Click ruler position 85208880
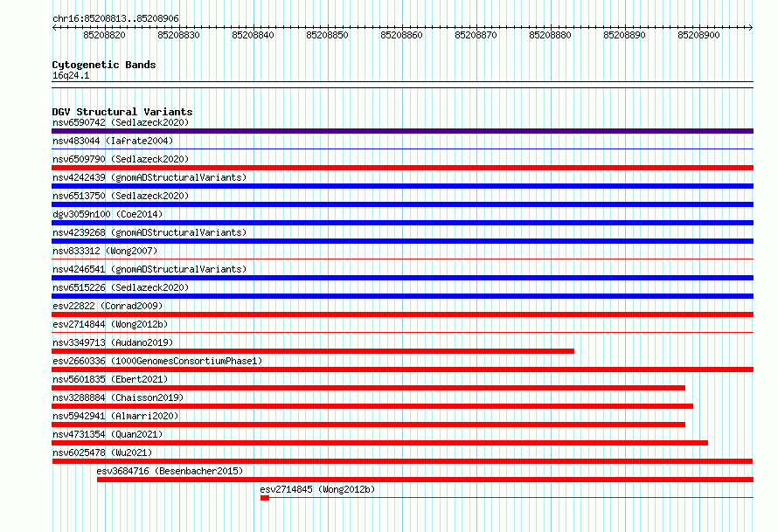 [550, 35]
